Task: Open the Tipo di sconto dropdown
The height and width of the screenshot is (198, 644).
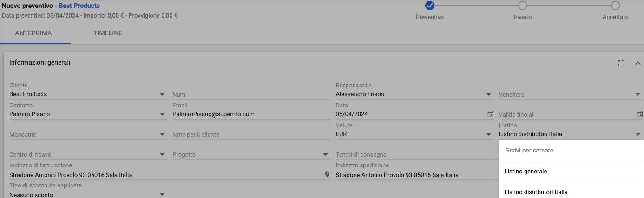Action: 162,194
